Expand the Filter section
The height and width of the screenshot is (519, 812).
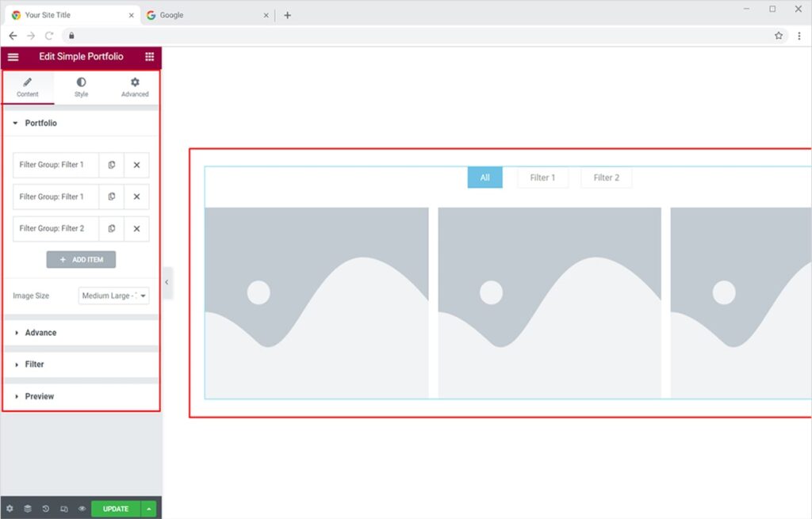(34, 364)
